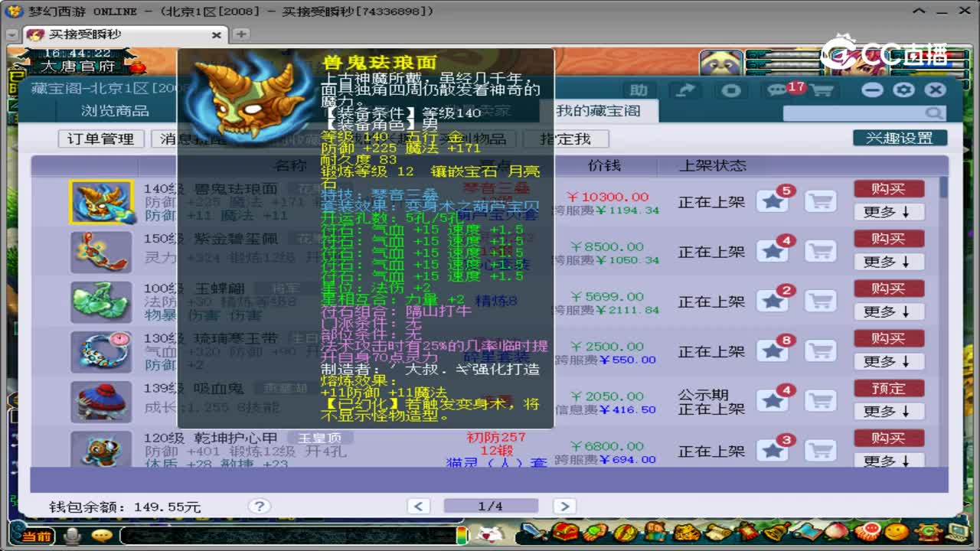Click 购买 for the ￥6800.00 item
The width and height of the screenshot is (980, 551).
pos(889,439)
